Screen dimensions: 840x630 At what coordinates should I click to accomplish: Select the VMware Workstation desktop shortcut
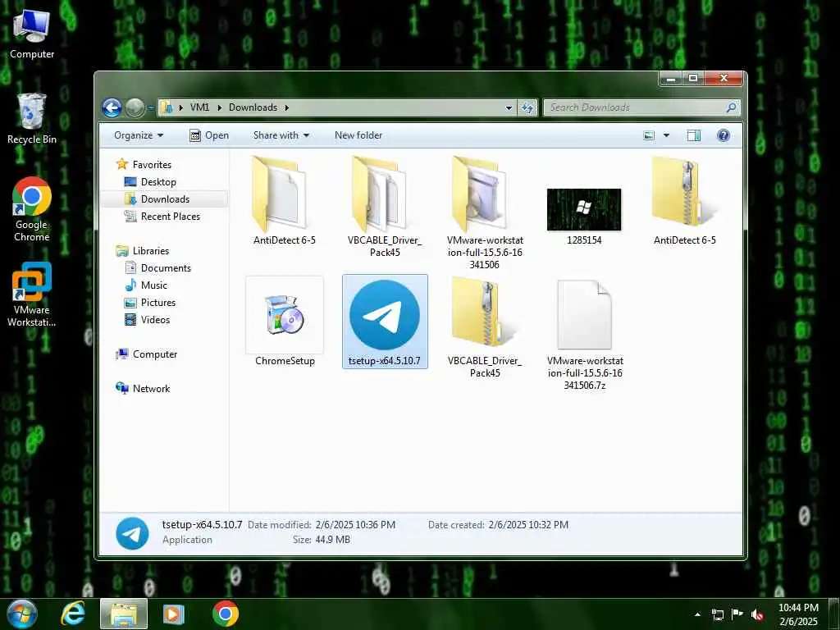click(32, 294)
